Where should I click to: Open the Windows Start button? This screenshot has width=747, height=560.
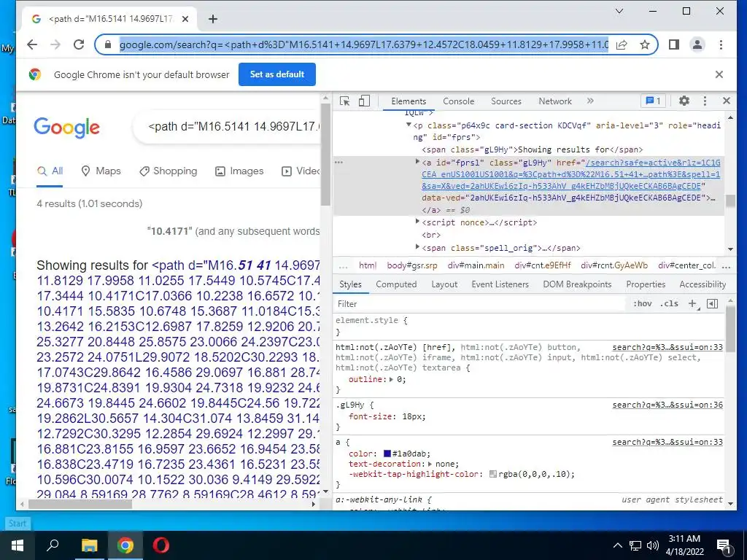coord(18,545)
